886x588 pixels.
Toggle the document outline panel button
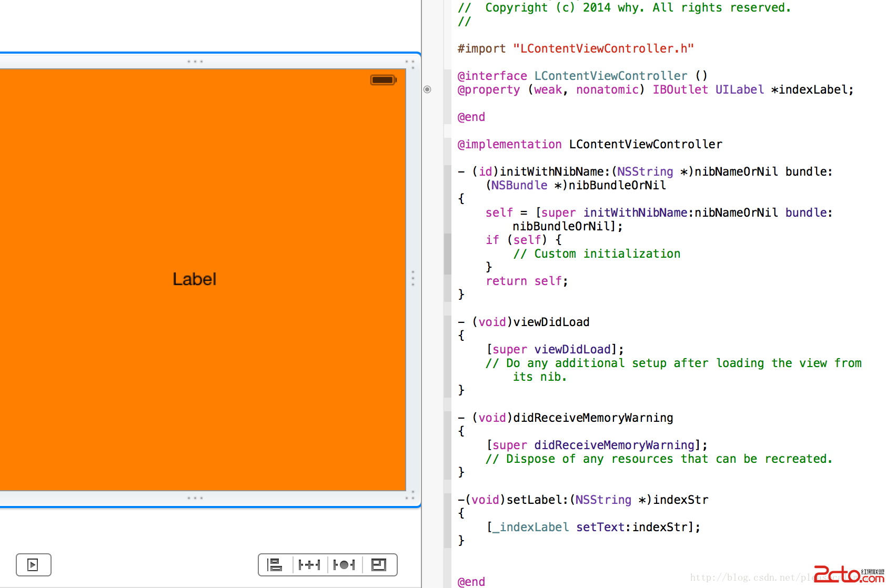33,565
